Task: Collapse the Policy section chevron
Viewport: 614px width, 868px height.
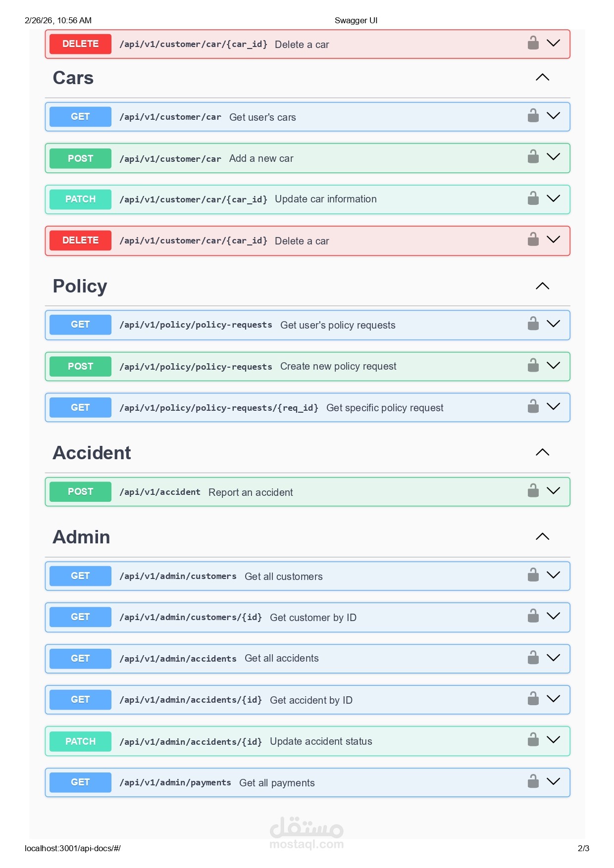Action: point(543,286)
